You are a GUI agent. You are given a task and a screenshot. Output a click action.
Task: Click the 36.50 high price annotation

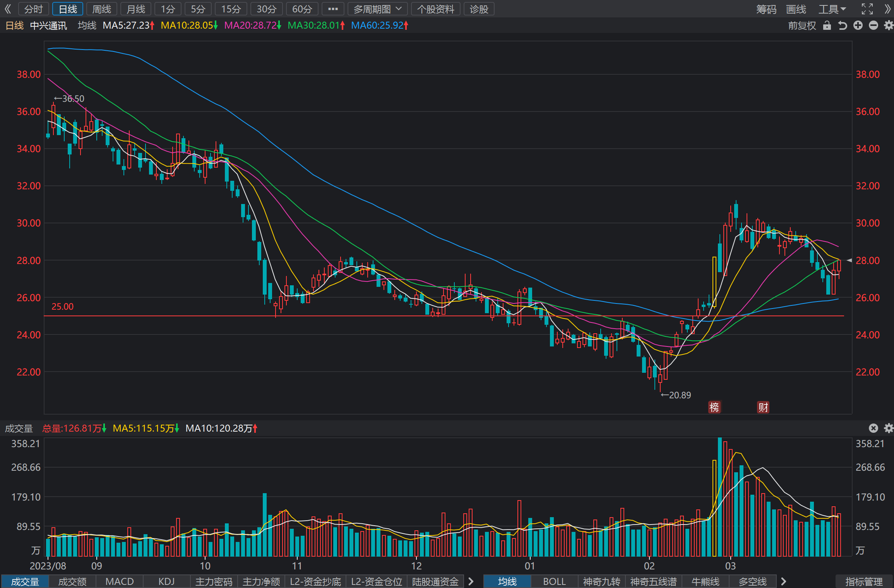[69, 99]
